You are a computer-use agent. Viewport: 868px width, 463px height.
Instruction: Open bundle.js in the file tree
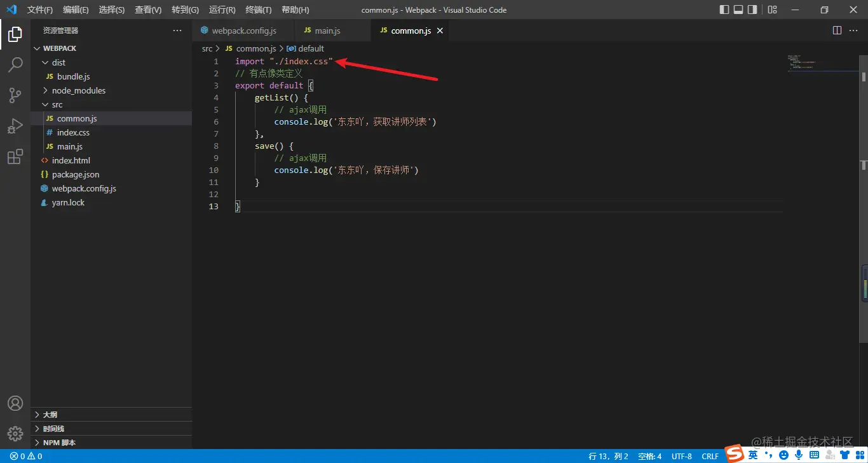(x=111, y=76)
